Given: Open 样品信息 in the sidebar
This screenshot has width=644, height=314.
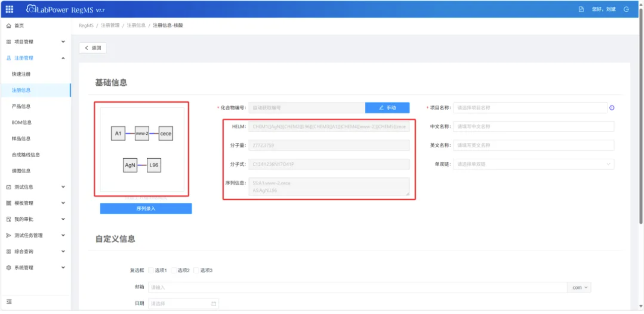Looking at the screenshot, I should tap(21, 139).
